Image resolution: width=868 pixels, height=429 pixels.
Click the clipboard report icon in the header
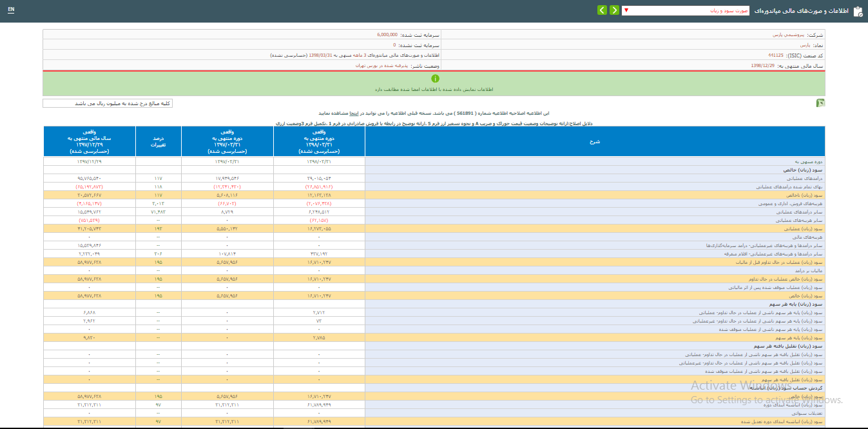[x=858, y=11]
